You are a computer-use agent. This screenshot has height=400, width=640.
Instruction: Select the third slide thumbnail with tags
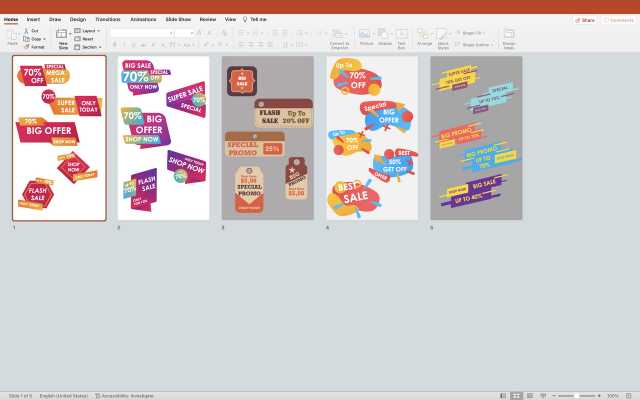point(267,138)
